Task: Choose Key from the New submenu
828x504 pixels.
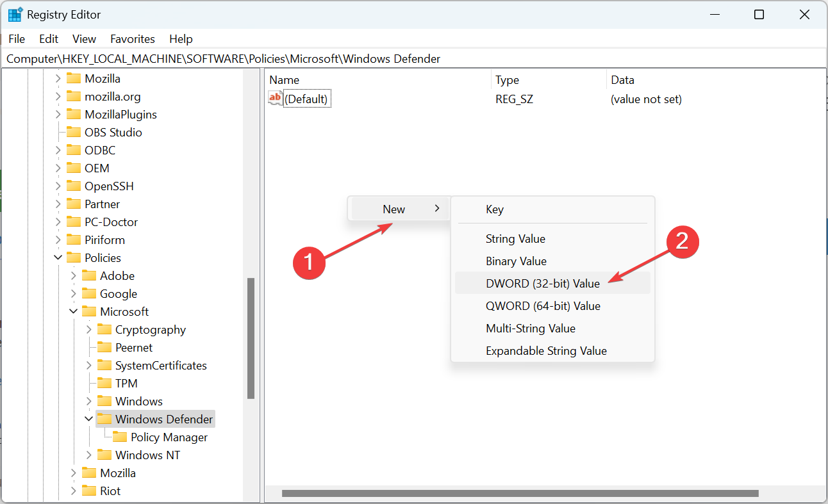Action: [552, 209]
